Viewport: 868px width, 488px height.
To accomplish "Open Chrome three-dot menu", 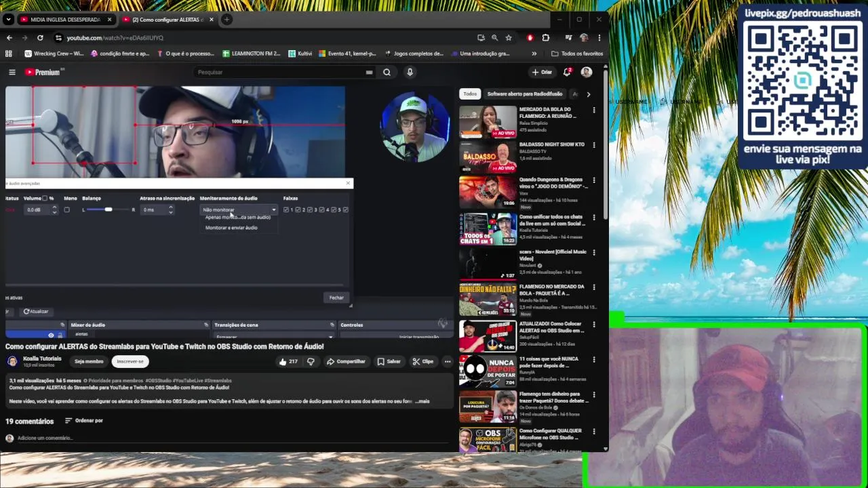I will (x=599, y=38).
